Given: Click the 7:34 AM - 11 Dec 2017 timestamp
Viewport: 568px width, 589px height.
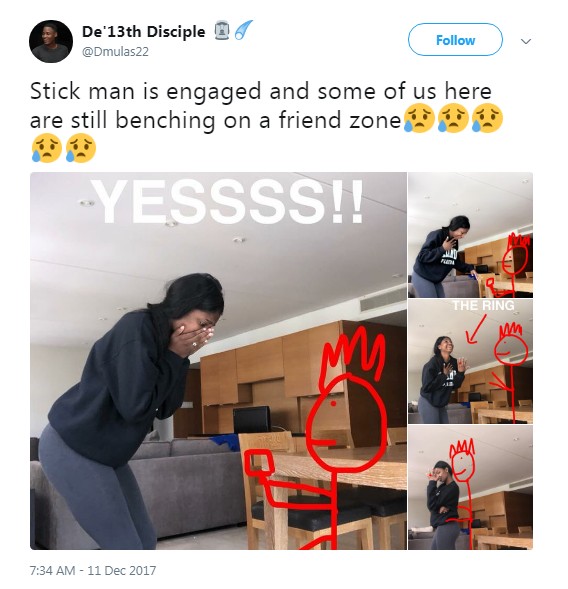Looking at the screenshot, I should (x=93, y=571).
